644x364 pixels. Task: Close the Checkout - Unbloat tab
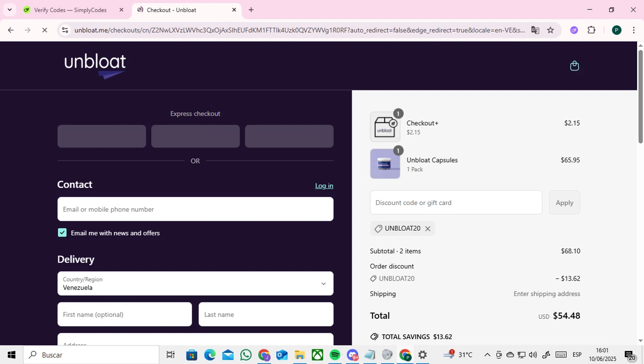[x=234, y=10]
